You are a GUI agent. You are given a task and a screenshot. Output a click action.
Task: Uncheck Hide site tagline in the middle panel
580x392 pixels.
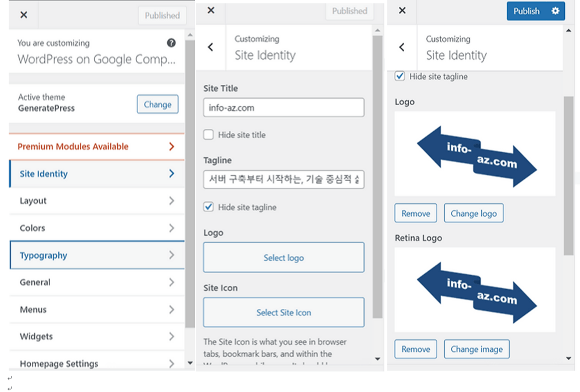point(209,207)
